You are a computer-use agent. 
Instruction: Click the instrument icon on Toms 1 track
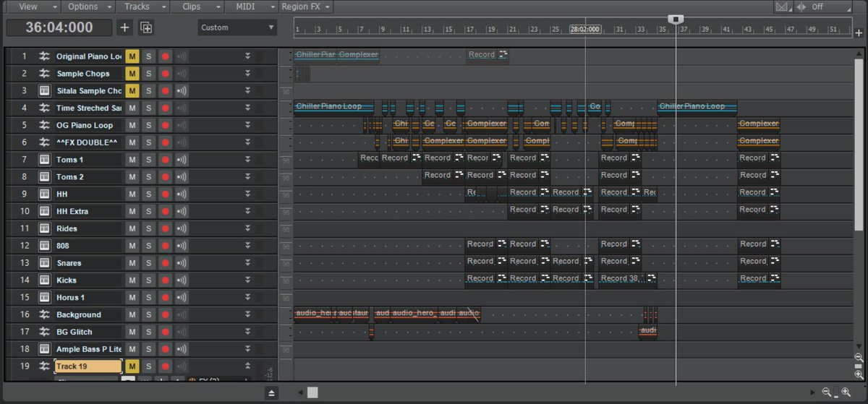pyautogui.click(x=44, y=160)
